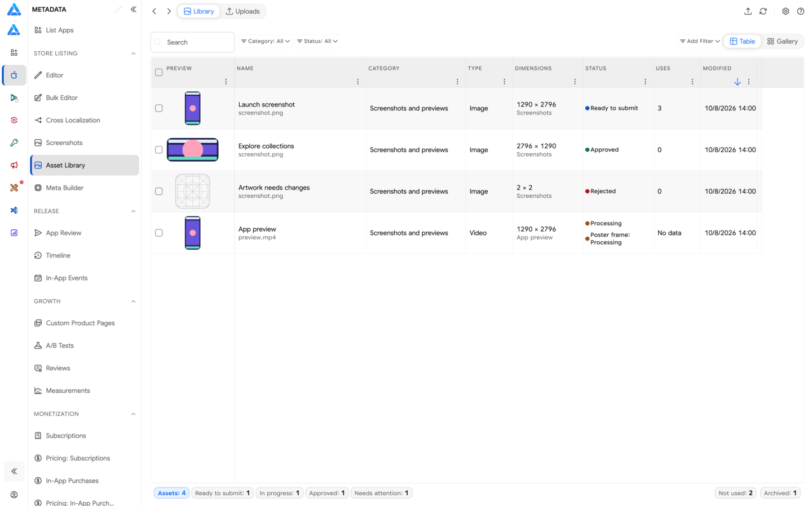Image resolution: width=812 pixels, height=506 pixels.
Task: Click the Archived: 1 chip
Action: point(780,493)
